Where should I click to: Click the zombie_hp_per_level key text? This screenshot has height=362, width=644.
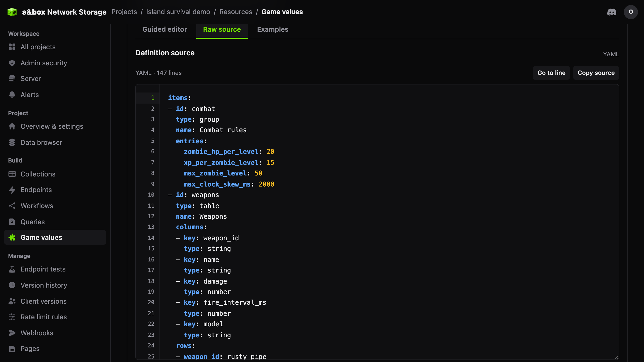point(221,152)
